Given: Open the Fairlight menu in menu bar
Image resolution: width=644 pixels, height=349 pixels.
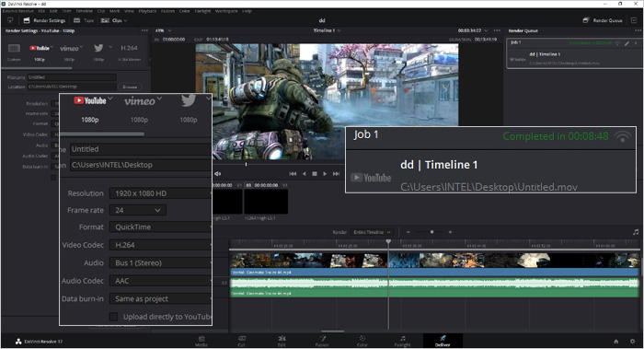Looking at the screenshot, I should click(x=202, y=11).
